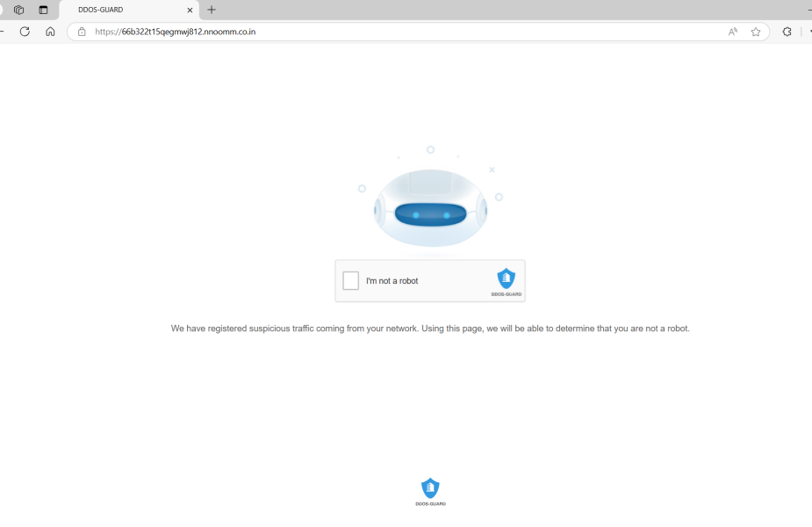This screenshot has height=527, width=812.
Task: Open the tab workspaces icon
Action: [x=18, y=10]
